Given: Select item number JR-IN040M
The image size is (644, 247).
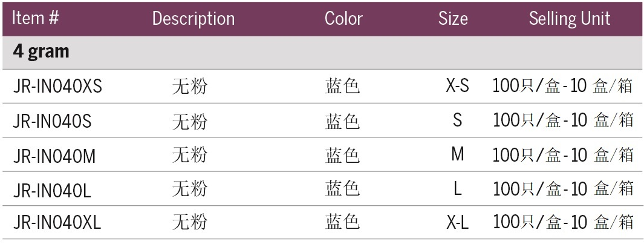Looking at the screenshot, I should pyautogui.click(x=54, y=156).
